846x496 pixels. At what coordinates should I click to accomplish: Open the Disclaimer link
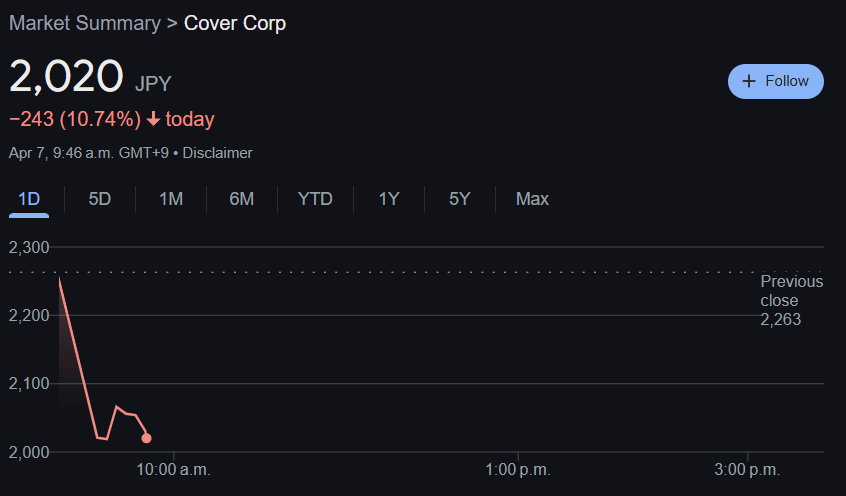coord(217,153)
